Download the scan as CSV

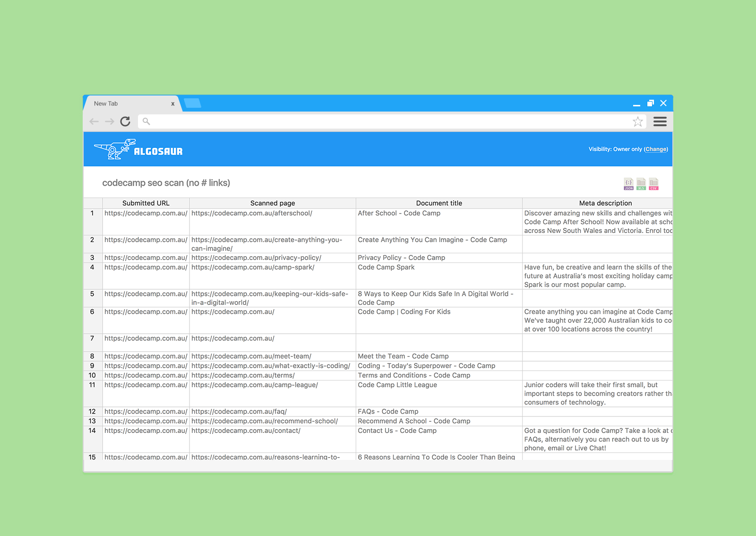(653, 184)
